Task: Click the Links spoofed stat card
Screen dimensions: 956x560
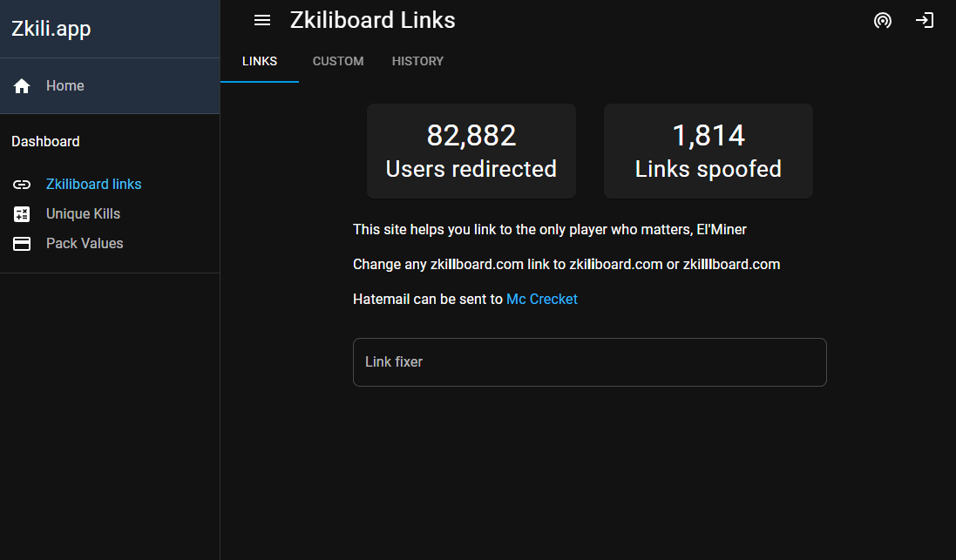Action: (708, 151)
